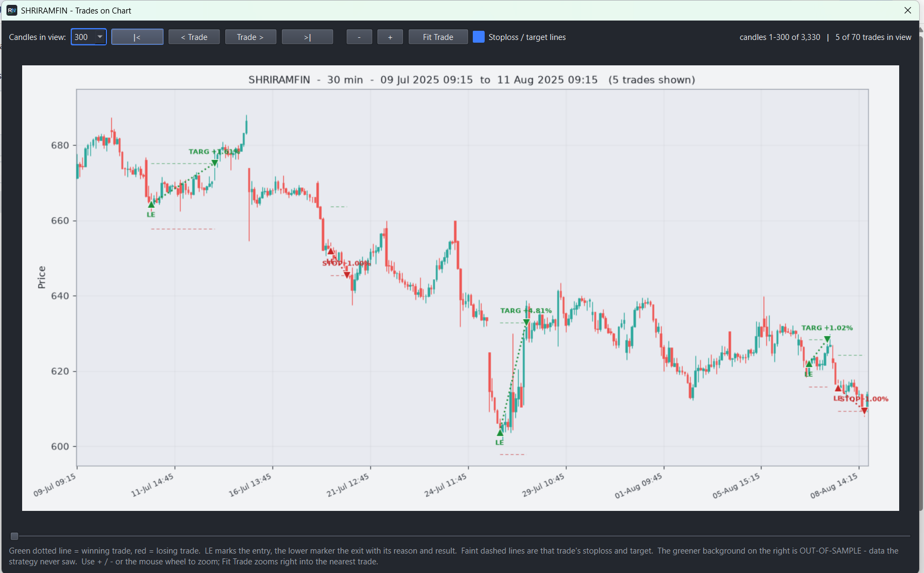Click the TARG +4.81% exit marker
924x573 pixels.
click(526, 322)
